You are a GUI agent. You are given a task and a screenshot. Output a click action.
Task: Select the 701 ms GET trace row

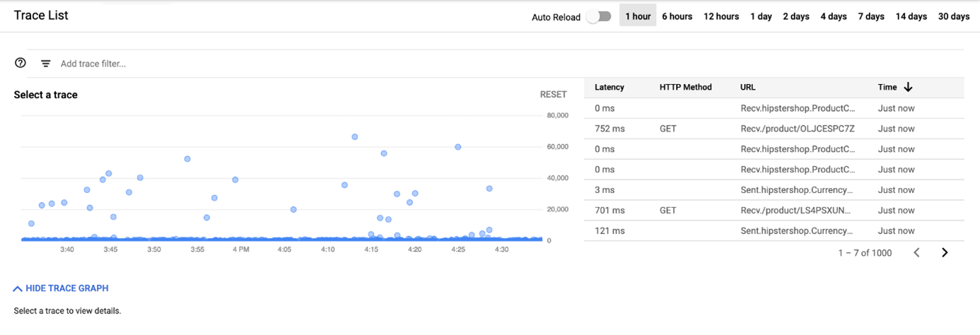(x=774, y=210)
